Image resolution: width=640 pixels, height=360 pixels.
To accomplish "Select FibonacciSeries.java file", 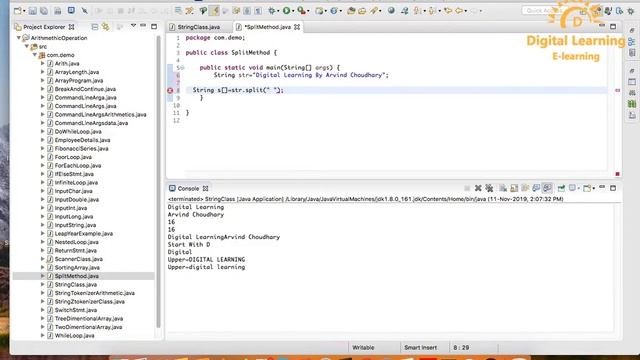I will pyautogui.click(x=81, y=149).
